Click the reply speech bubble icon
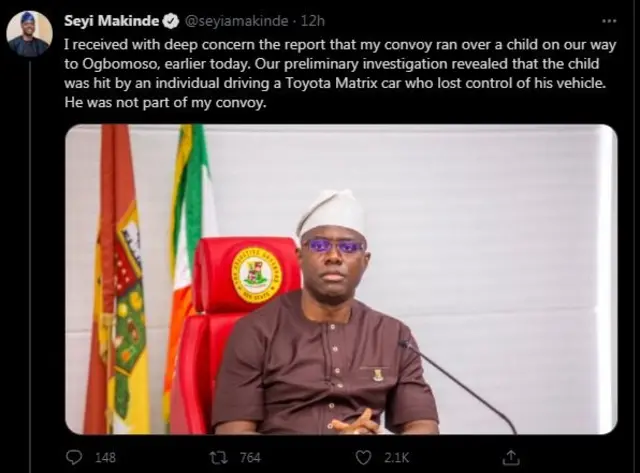 pyautogui.click(x=74, y=457)
